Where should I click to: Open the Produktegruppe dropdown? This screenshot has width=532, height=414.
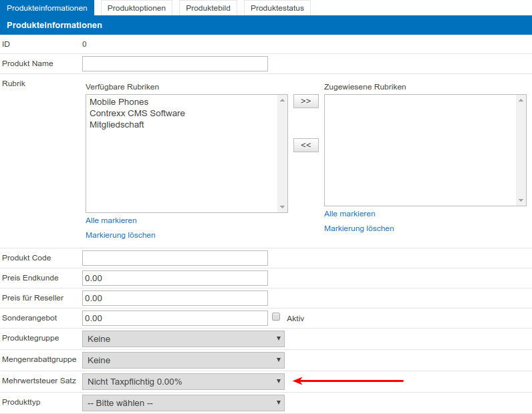[x=183, y=339]
